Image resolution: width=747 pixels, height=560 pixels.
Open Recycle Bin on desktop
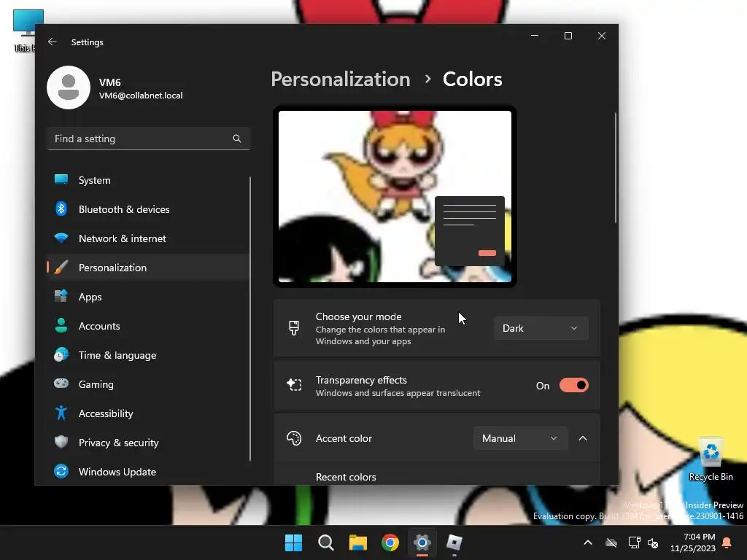[711, 459]
